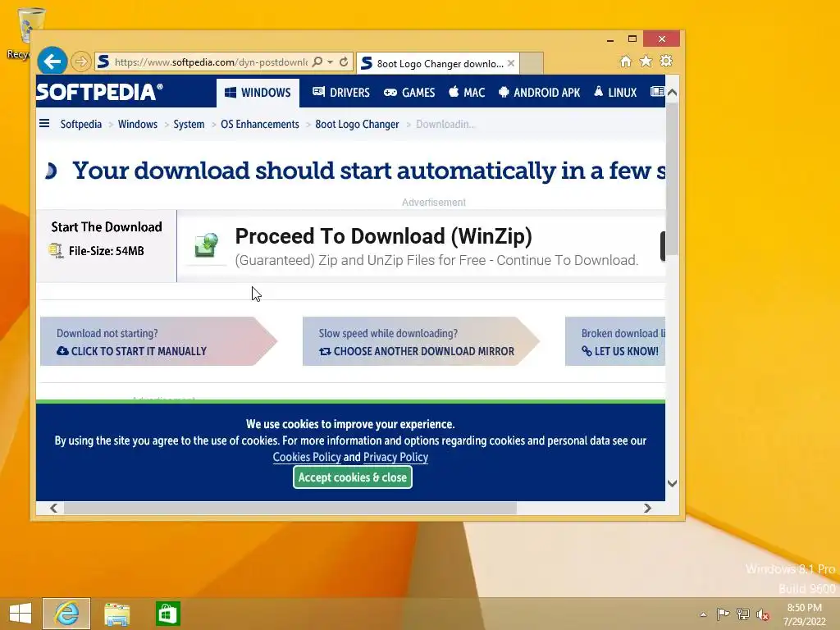Open the Tools gear icon
Viewport: 840px width, 630px height.
click(666, 61)
